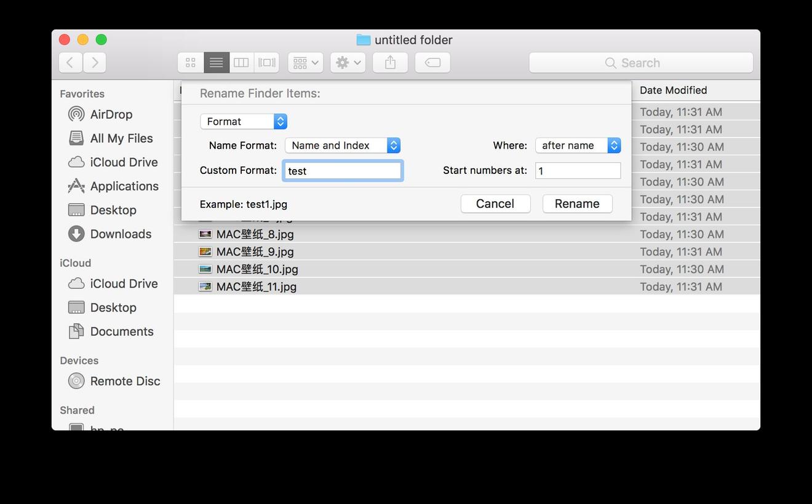Click the Share icon in the toolbar

click(x=390, y=62)
